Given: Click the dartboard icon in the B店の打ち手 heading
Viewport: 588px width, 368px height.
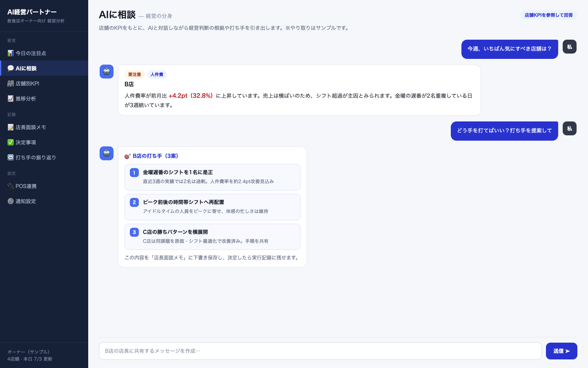Looking at the screenshot, I should click(128, 156).
